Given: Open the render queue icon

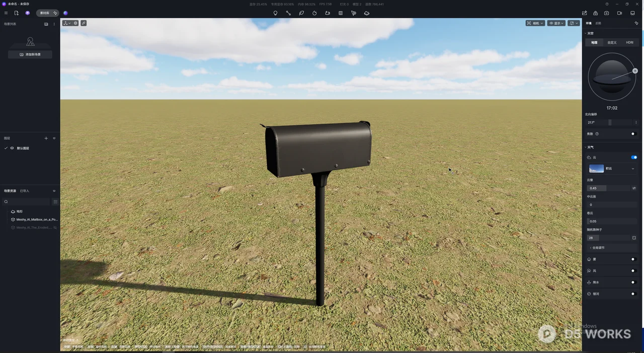Looking at the screenshot, I should [632, 13].
